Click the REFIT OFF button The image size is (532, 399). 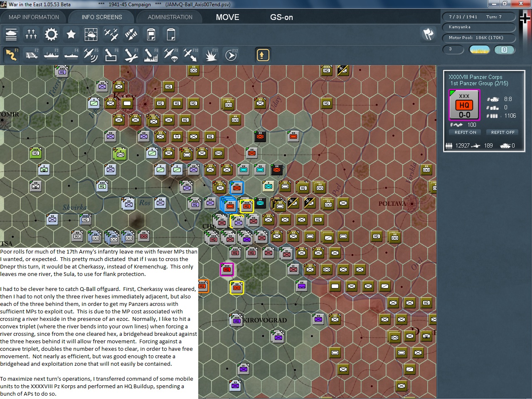coord(502,132)
